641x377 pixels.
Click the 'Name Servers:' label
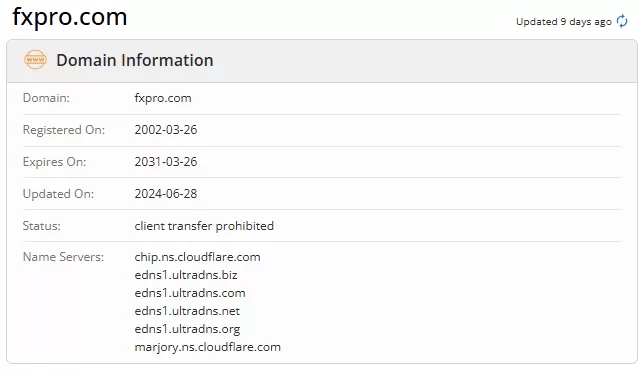coord(63,257)
